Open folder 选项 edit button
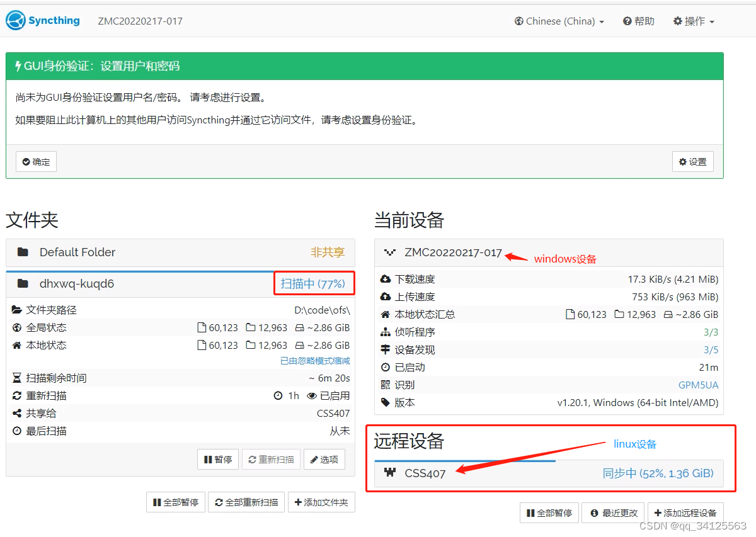The height and width of the screenshot is (537, 756). click(324, 460)
